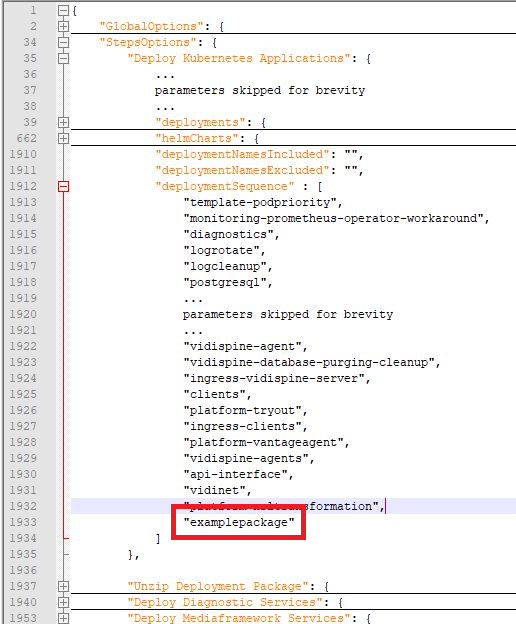Image resolution: width=516 pixels, height=624 pixels.
Task: Collapse the deploymentSequence red fold marker
Action: tap(63, 186)
